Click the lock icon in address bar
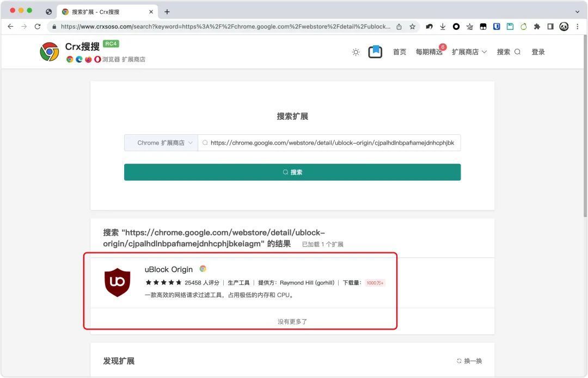This screenshot has height=378, width=588. 54,27
